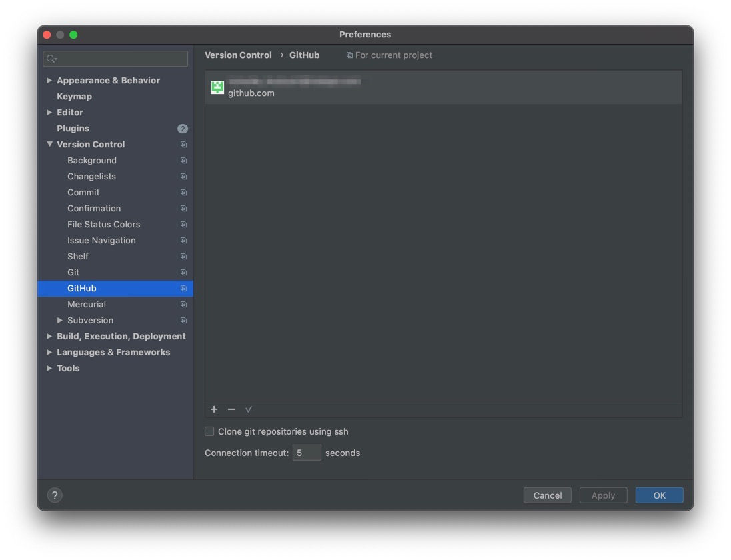Expand the Appearance & Behavior section
Screen dimensions: 731x560
tap(49, 81)
